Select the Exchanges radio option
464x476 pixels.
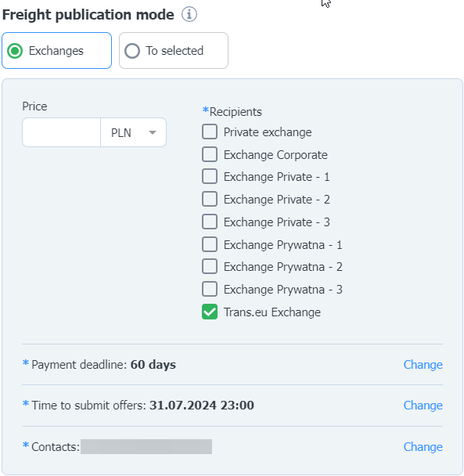click(x=57, y=51)
